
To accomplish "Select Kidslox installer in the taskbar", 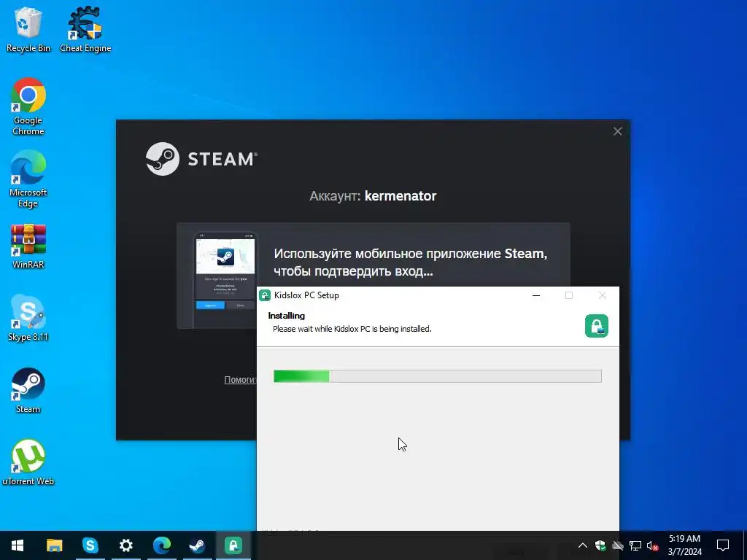I will 233,545.
